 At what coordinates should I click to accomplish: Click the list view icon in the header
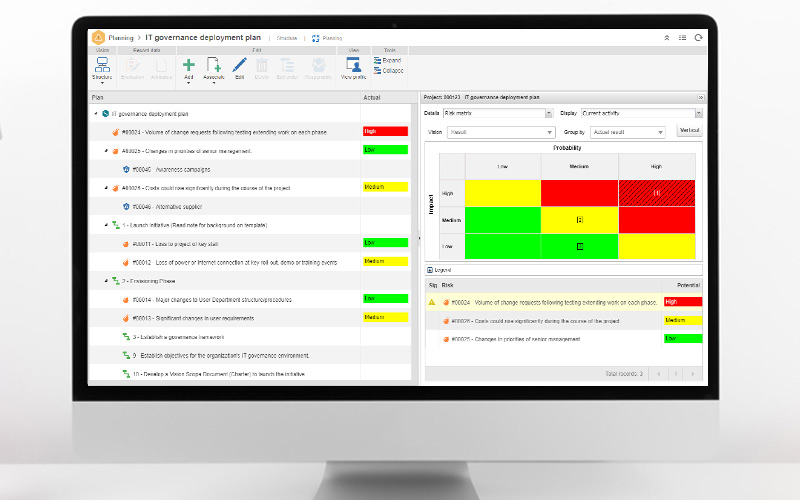(682, 37)
